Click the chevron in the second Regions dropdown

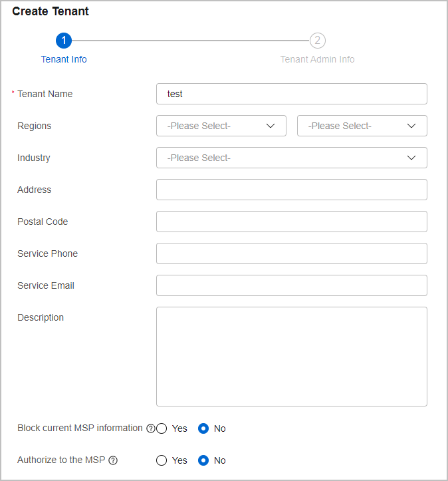pyautogui.click(x=411, y=126)
